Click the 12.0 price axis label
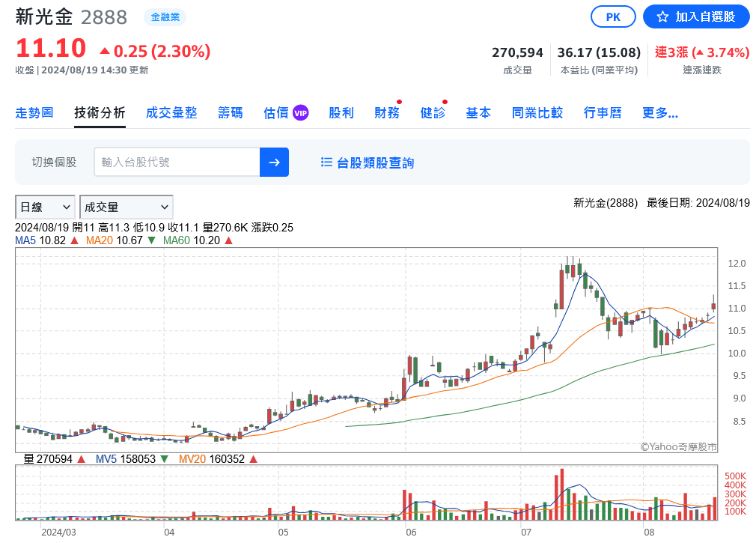 click(x=737, y=264)
